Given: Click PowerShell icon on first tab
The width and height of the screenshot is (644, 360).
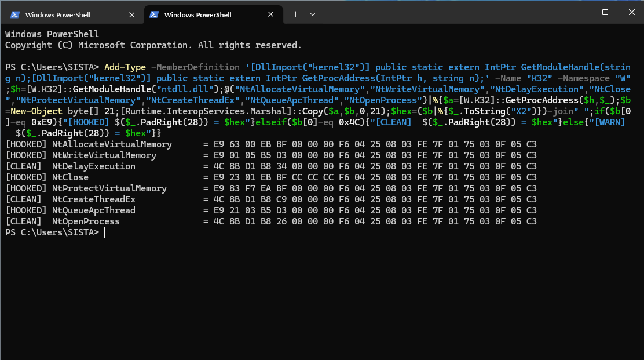Looking at the screenshot, I should pyautogui.click(x=15, y=15).
